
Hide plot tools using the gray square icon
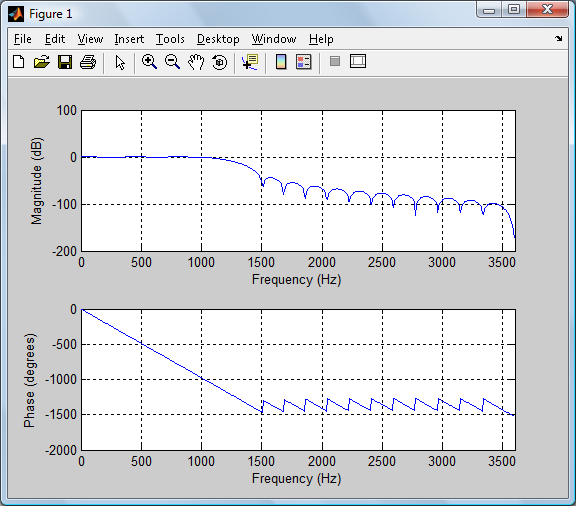tap(335, 61)
